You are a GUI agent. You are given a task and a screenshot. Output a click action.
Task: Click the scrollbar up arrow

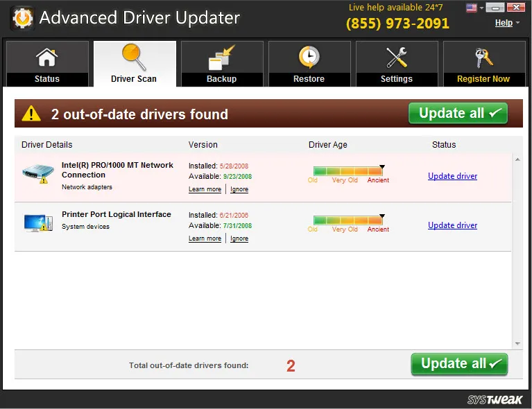(x=517, y=159)
